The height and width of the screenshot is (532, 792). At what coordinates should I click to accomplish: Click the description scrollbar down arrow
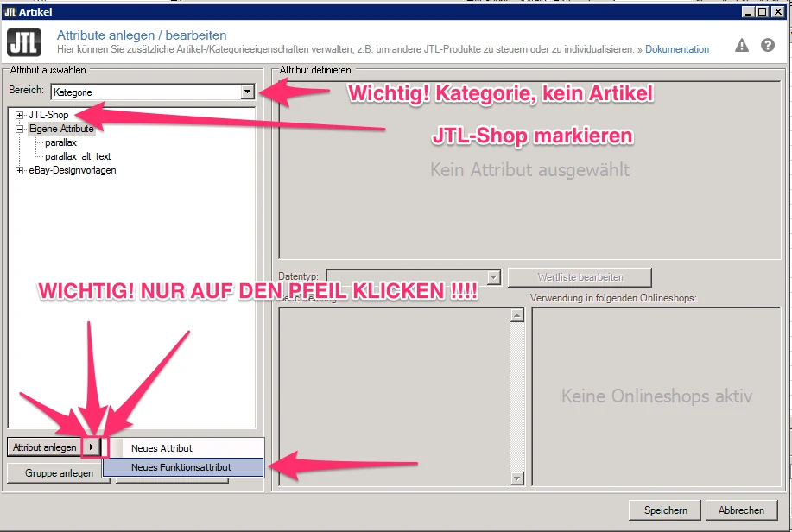tap(516, 478)
